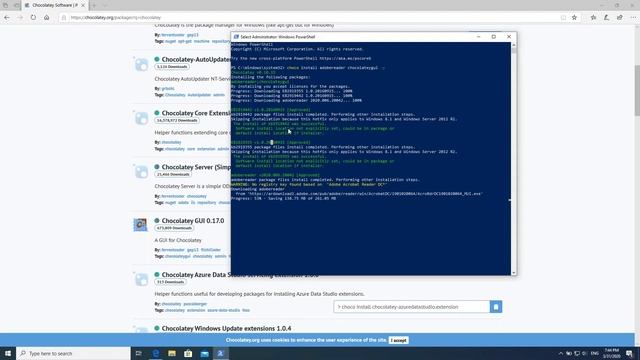Viewport: 640px width, 360px height.
Task: Open author 'pascalberger' under Azure Data Studio
Action: (195, 304)
